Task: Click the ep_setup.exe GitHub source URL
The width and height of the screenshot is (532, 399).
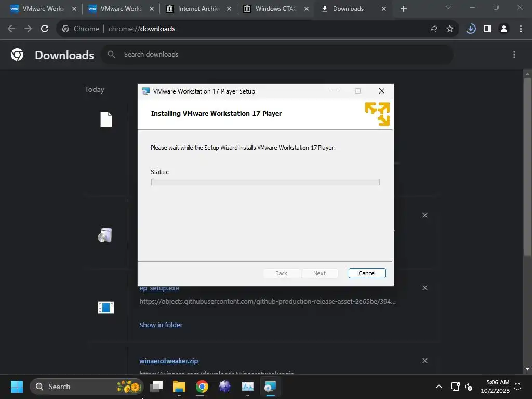Action: click(268, 301)
